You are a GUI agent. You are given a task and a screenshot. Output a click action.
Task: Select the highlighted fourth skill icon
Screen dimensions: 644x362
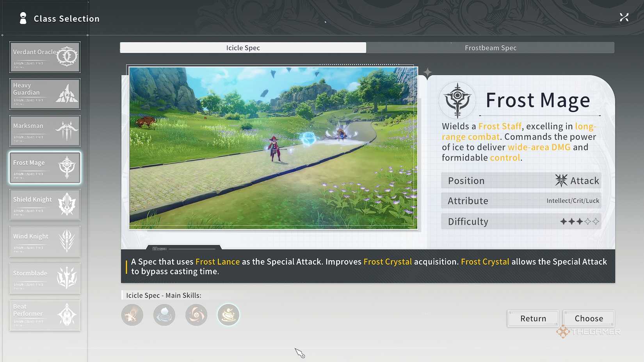(228, 315)
